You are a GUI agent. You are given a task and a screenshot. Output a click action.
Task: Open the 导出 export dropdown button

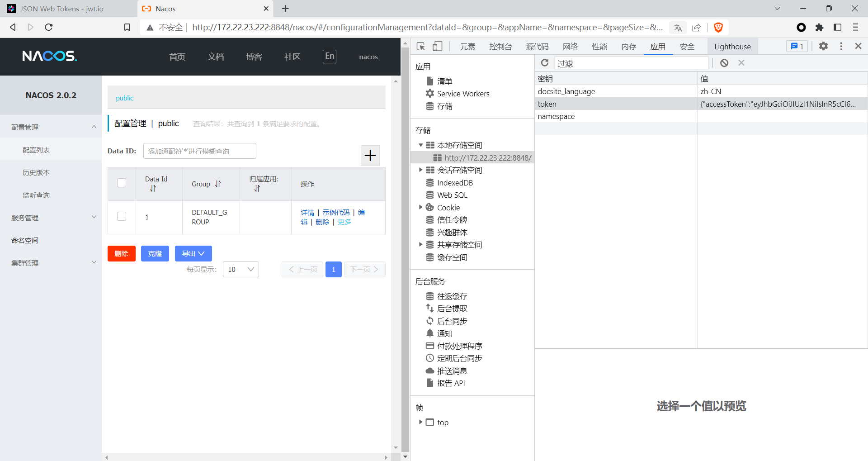(x=193, y=254)
